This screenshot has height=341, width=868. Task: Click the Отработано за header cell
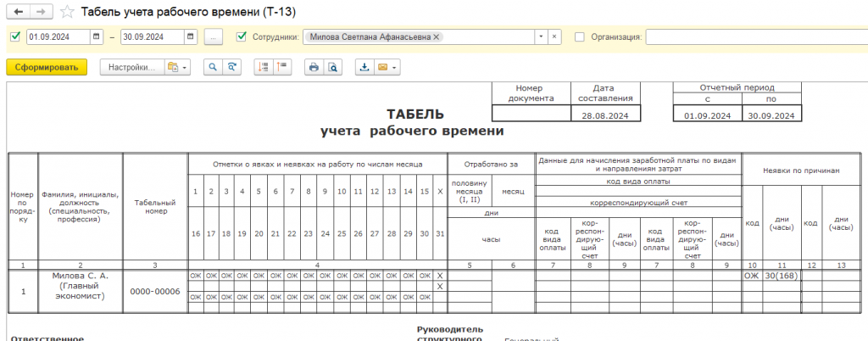pyautogui.click(x=491, y=165)
